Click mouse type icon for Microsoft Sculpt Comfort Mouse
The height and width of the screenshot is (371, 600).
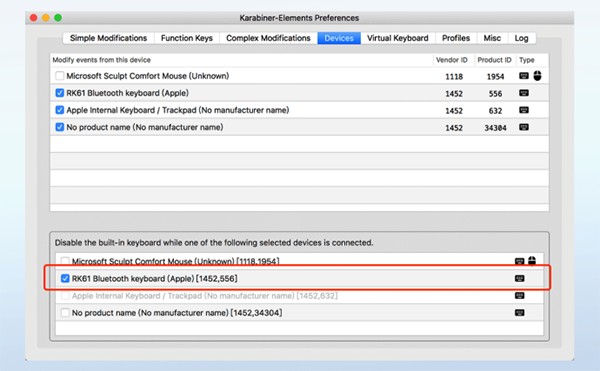[x=537, y=76]
